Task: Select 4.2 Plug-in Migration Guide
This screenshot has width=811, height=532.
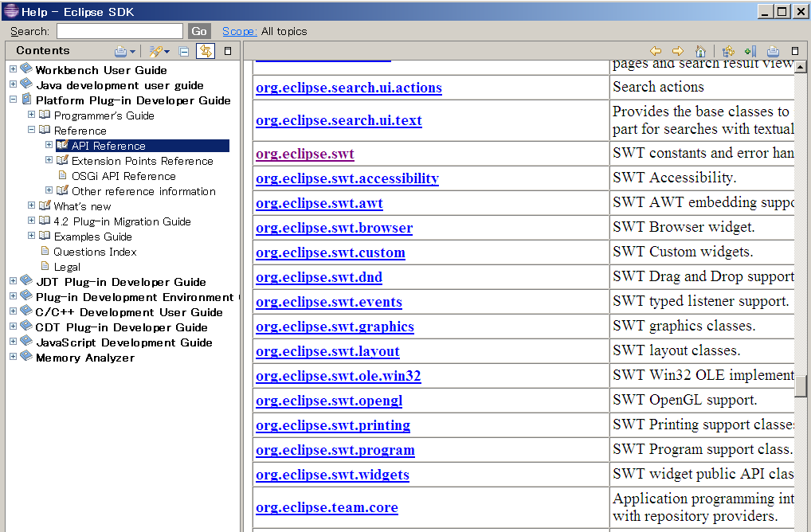Action: pyautogui.click(x=122, y=221)
